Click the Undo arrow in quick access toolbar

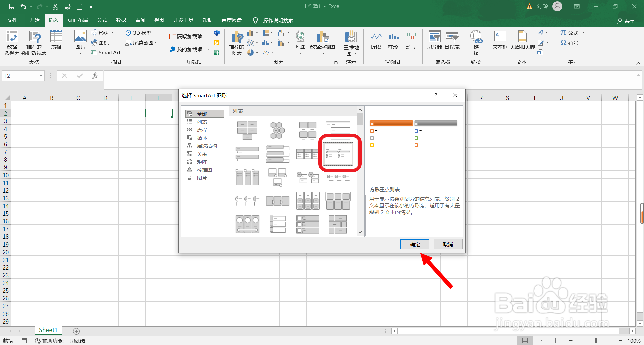[23, 6]
